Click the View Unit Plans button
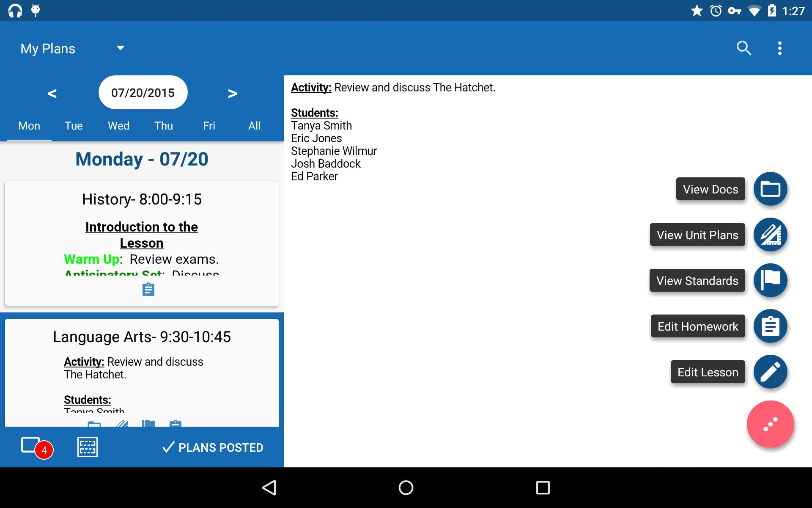Image resolution: width=812 pixels, height=508 pixels. click(x=697, y=234)
